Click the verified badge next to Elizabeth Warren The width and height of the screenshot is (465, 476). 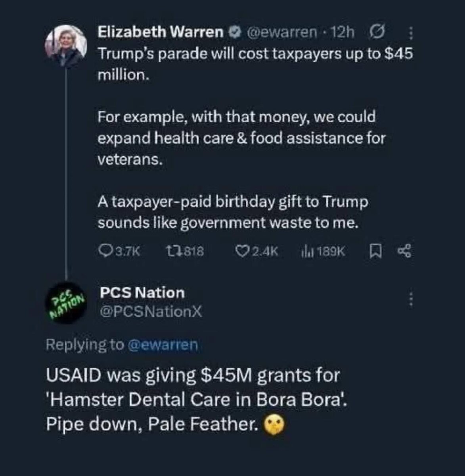pos(235,33)
